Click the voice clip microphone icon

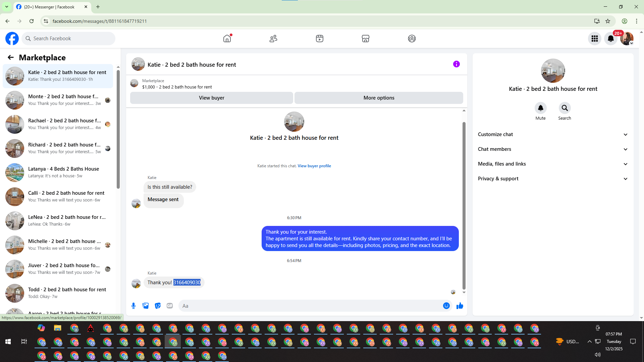tap(133, 306)
